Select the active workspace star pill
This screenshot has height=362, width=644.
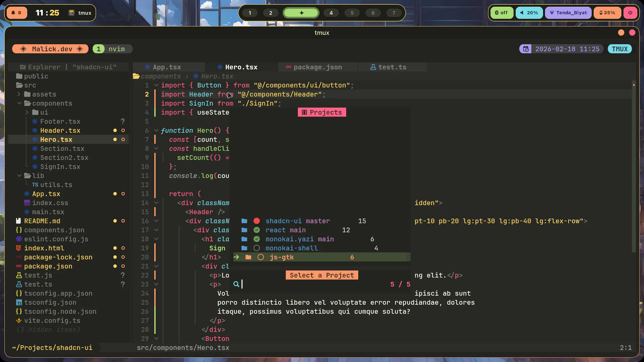point(301,13)
